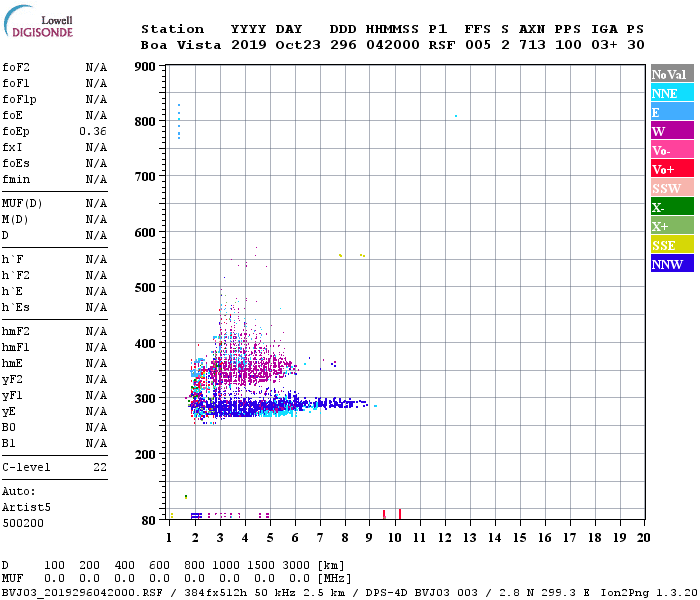
Task: Select the Vo- pink legend swatch
Action: 672,150
